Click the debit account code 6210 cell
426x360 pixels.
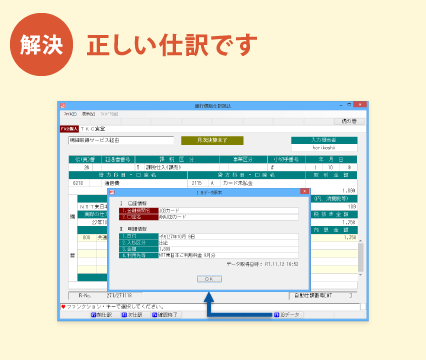pyautogui.click(x=79, y=183)
